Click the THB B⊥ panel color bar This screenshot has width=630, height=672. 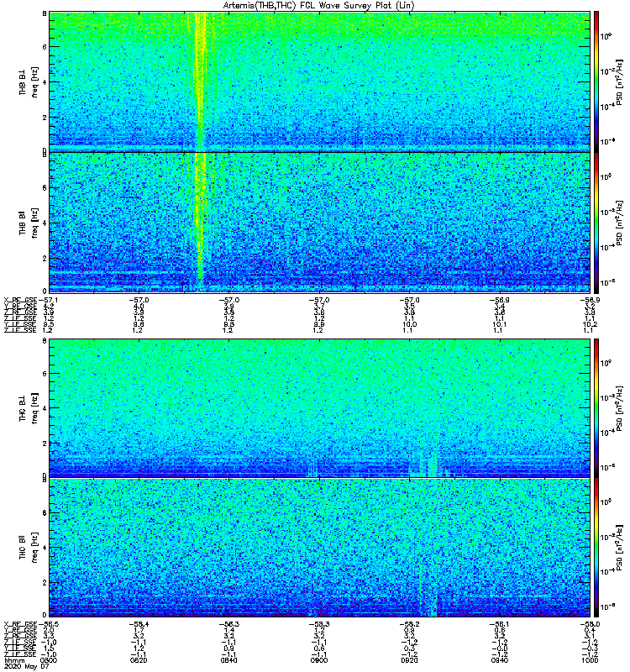pos(596,81)
